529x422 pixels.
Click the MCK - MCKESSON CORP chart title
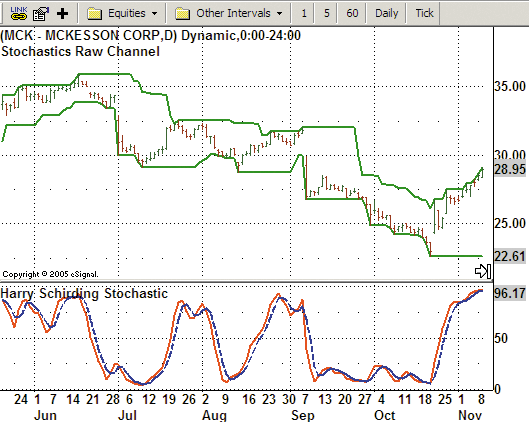[151, 35]
